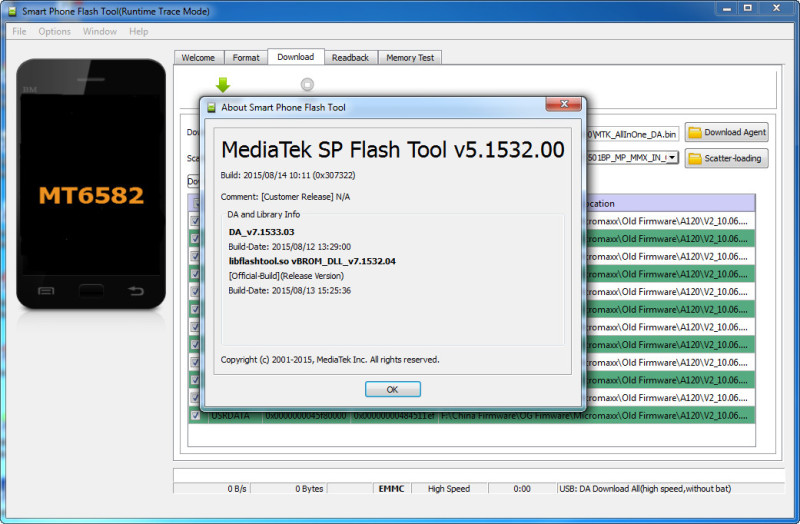Click the 'USB: DA Download All' status entry
The image size is (800, 524).
(645, 489)
